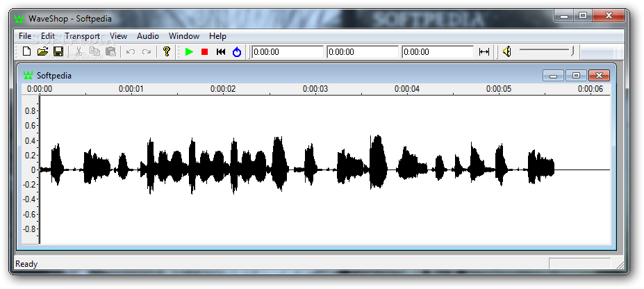The height and width of the screenshot is (289, 644).
Task: Maximize the main WaveShop window
Action: tap(583, 17)
